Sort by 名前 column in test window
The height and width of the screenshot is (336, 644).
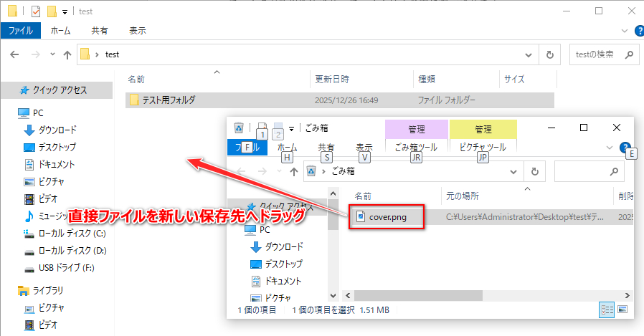136,80
